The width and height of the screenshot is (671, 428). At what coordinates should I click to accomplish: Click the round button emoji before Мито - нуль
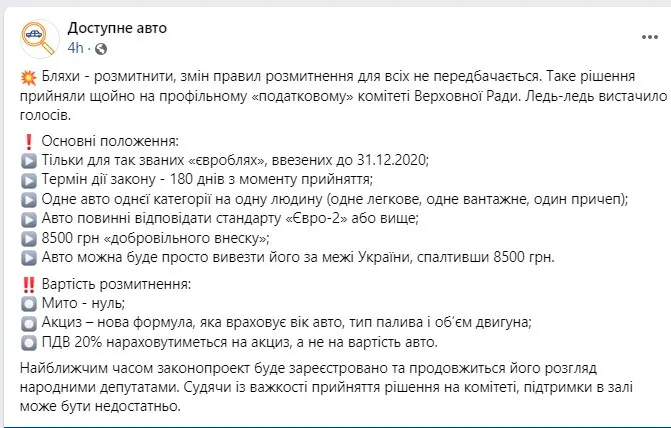(27, 303)
